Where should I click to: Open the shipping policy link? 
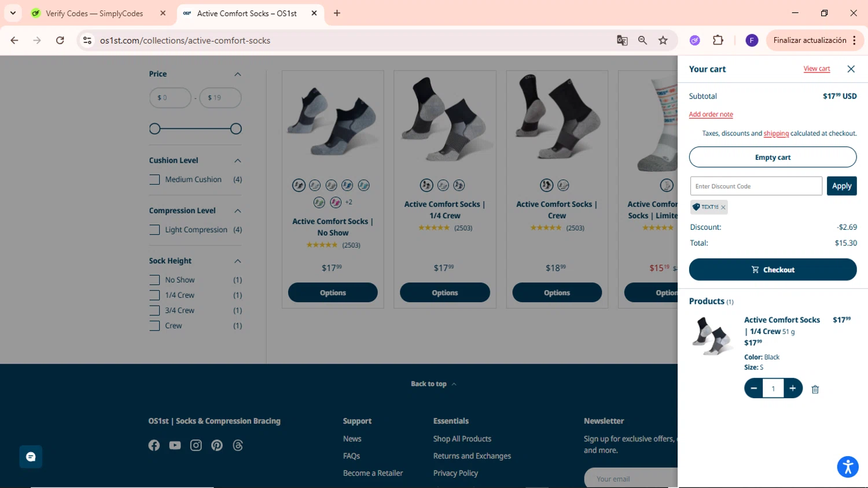coord(776,134)
